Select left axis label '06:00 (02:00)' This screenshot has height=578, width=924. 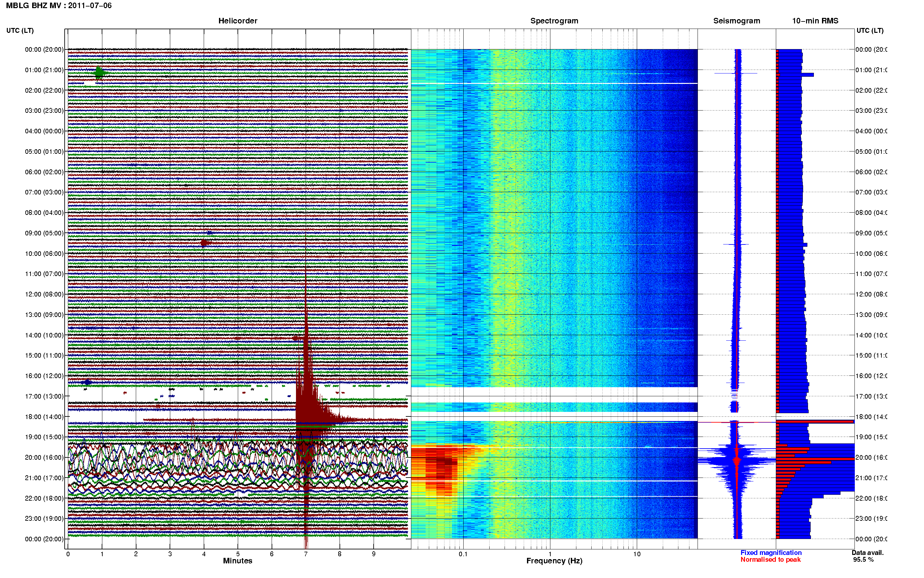click(x=44, y=172)
